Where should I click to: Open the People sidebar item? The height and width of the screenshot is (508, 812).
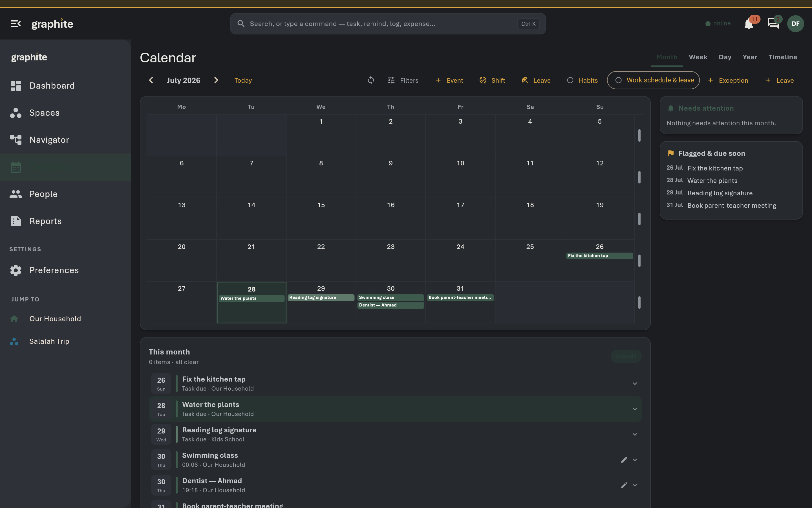[65, 194]
